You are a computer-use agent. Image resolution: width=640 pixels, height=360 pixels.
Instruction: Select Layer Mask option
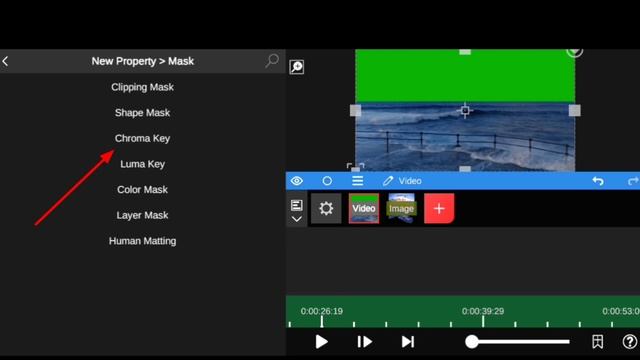click(142, 215)
